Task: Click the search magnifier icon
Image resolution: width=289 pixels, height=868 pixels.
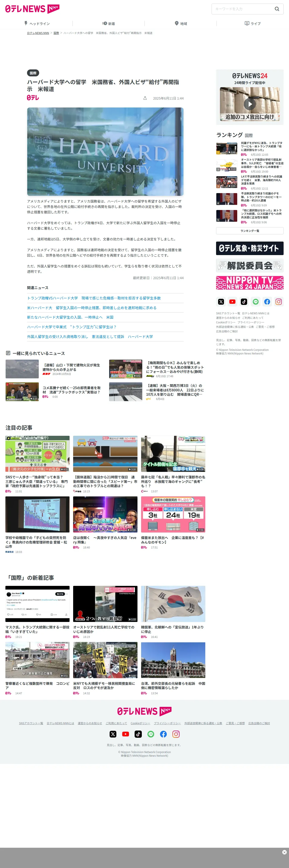Action: point(277,9)
